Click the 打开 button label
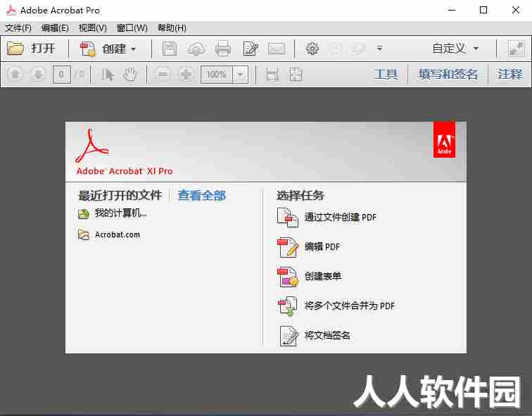Viewport: 532px width, 416px height. click(43, 49)
